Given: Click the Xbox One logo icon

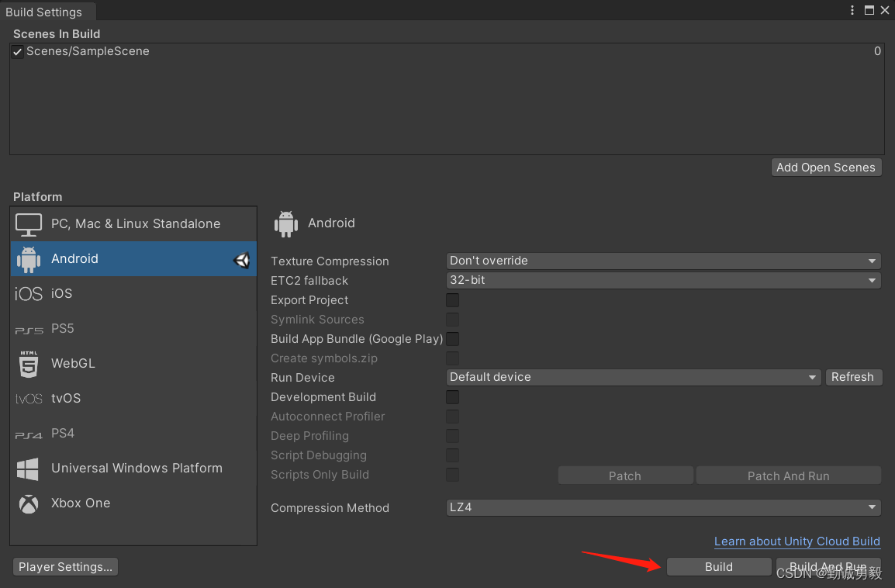Looking at the screenshot, I should pos(29,503).
